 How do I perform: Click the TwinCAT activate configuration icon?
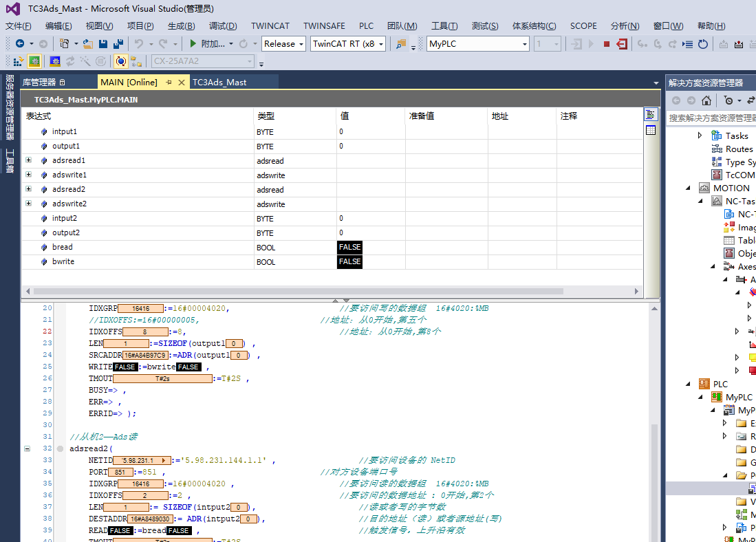point(19,61)
